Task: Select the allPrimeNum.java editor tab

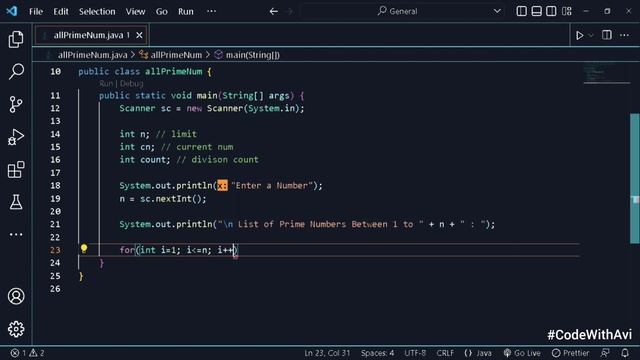Action: coord(91,35)
